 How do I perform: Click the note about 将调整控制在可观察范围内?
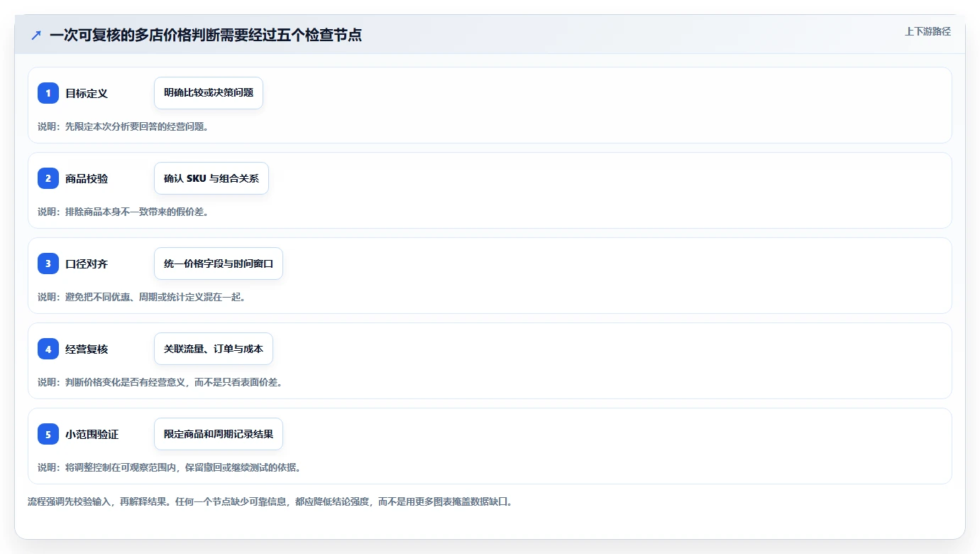pos(170,467)
